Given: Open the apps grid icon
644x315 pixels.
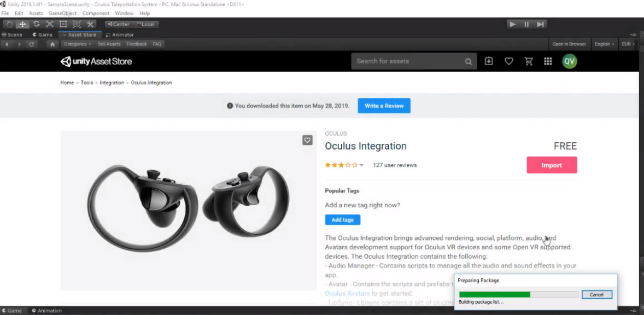Looking at the screenshot, I should (x=548, y=61).
